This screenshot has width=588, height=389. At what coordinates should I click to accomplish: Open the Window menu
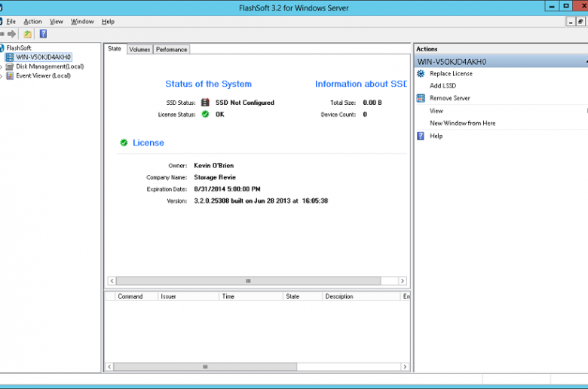pyautogui.click(x=82, y=22)
